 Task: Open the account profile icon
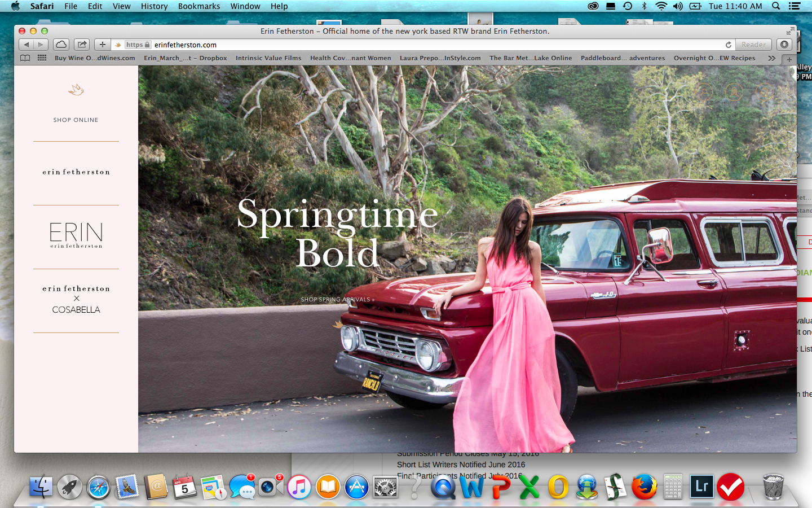click(x=734, y=92)
